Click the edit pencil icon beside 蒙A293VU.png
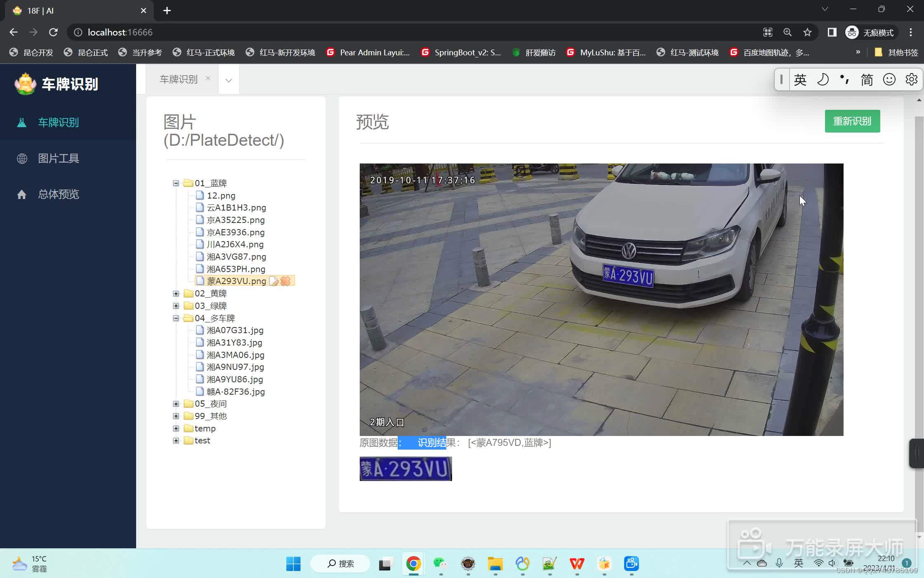The width and height of the screenshot is (924, 578). [x=274, y=281]
